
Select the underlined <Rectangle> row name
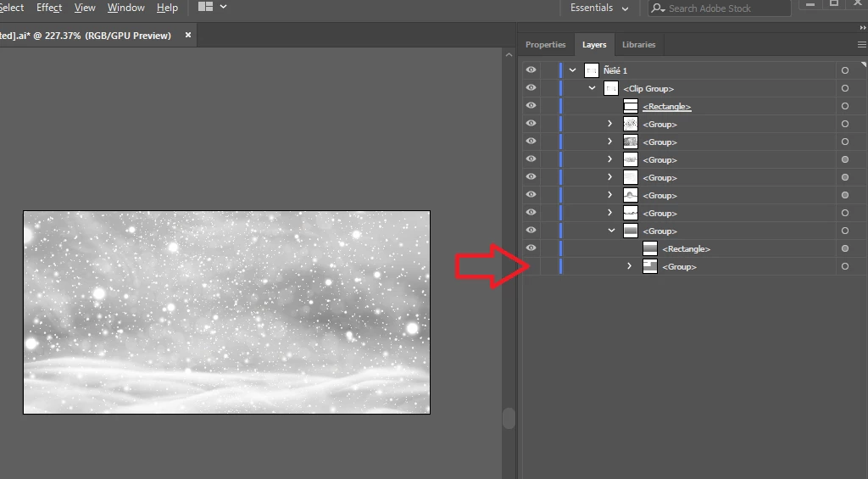(666, 106)
